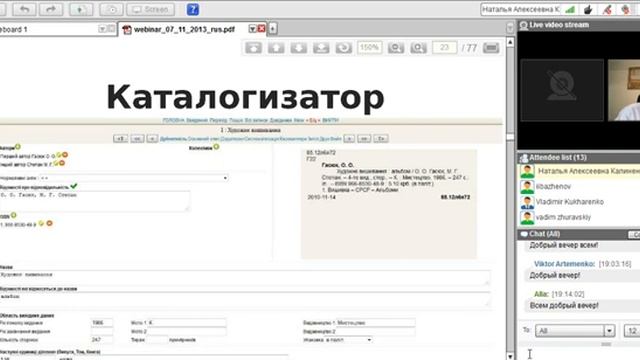Click orange delete icon of first author row

pos(65,155)
